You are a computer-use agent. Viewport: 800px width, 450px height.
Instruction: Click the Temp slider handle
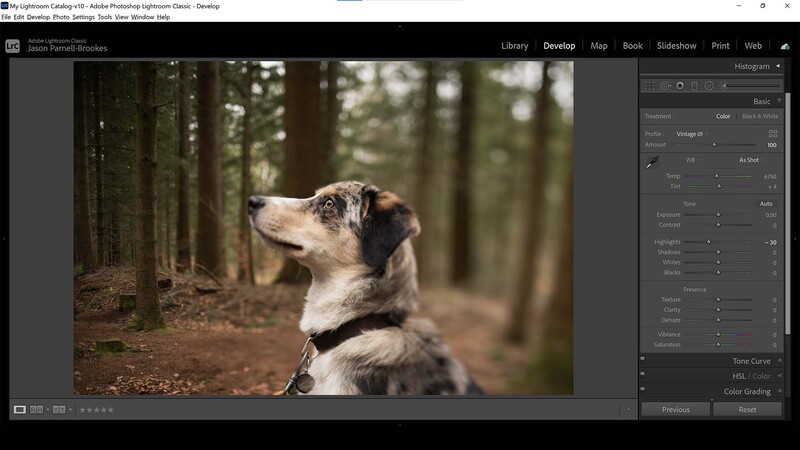point(716,176)
